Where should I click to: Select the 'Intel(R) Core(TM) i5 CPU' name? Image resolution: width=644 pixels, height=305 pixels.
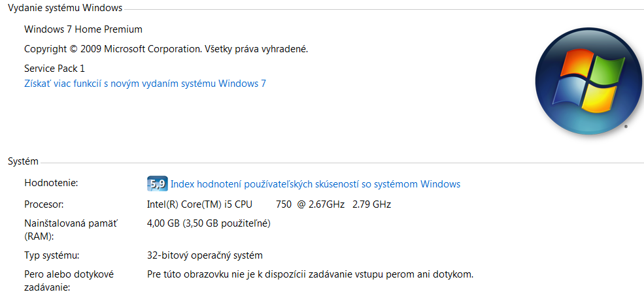point(199,204)
